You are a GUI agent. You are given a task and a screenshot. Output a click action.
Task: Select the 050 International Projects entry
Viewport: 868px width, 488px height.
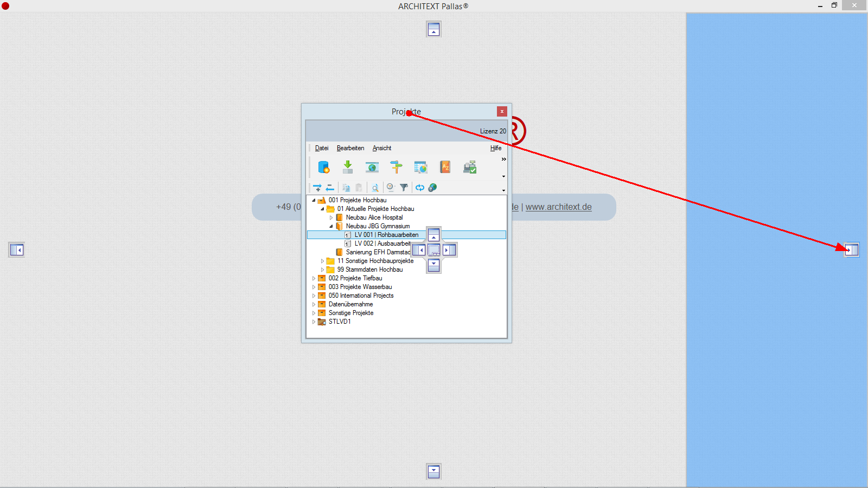pyautogui.click(x=361, y=296)
